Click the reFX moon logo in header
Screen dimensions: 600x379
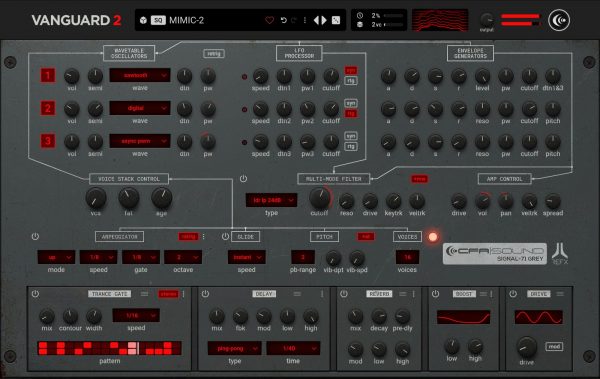[x=559, y=20]
